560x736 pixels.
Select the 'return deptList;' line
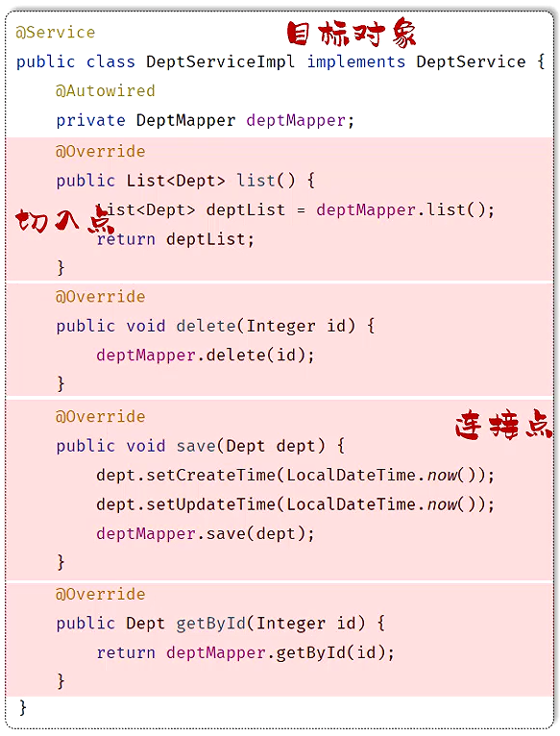[175, 239]
